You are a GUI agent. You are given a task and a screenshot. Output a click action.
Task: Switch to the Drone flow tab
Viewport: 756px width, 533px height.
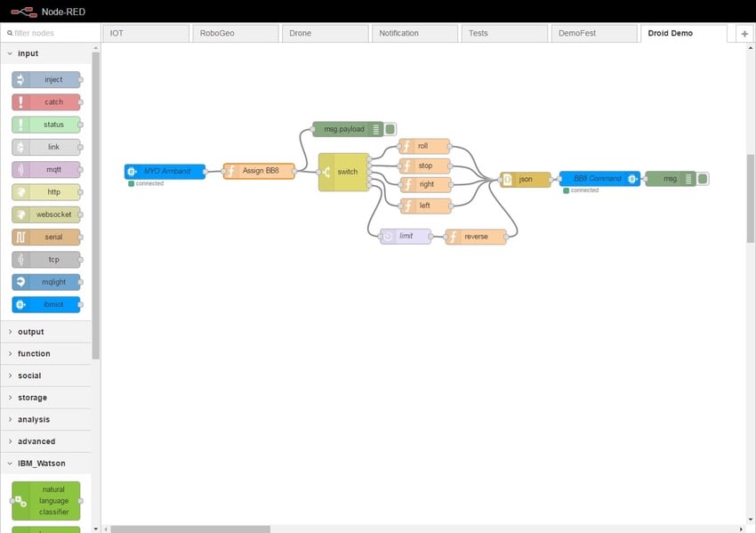323,32
